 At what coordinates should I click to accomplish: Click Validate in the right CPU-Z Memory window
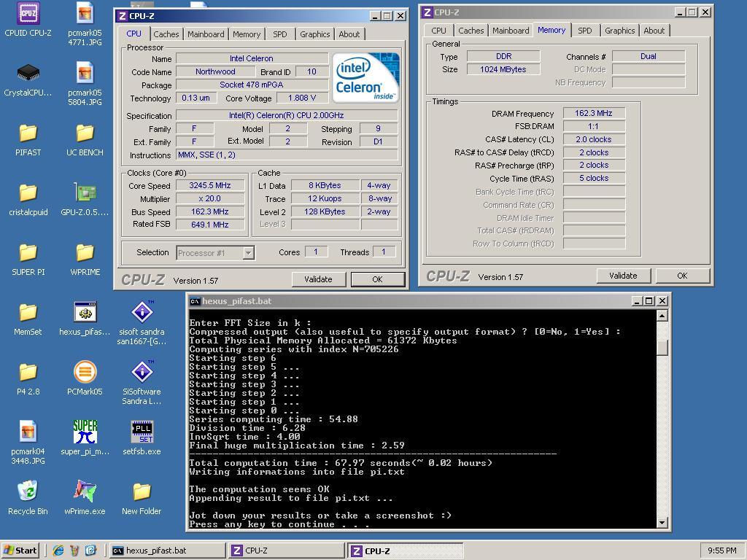click(623, 275)
